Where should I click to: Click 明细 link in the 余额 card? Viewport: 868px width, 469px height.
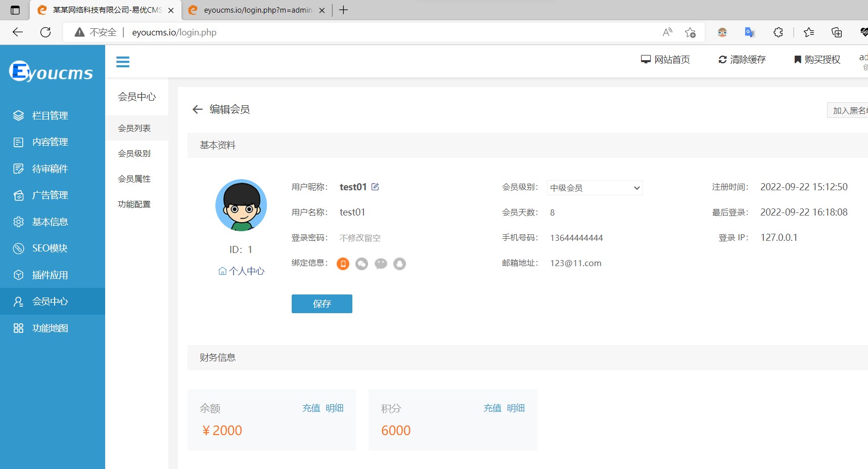coord(335,408)
